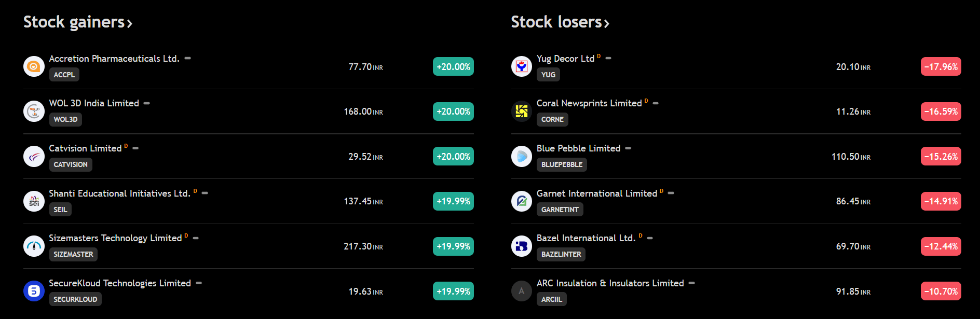Open the ARC Insulation & Insulators link
The height and width of the screenshot is (319, 980).
(610, 283)
